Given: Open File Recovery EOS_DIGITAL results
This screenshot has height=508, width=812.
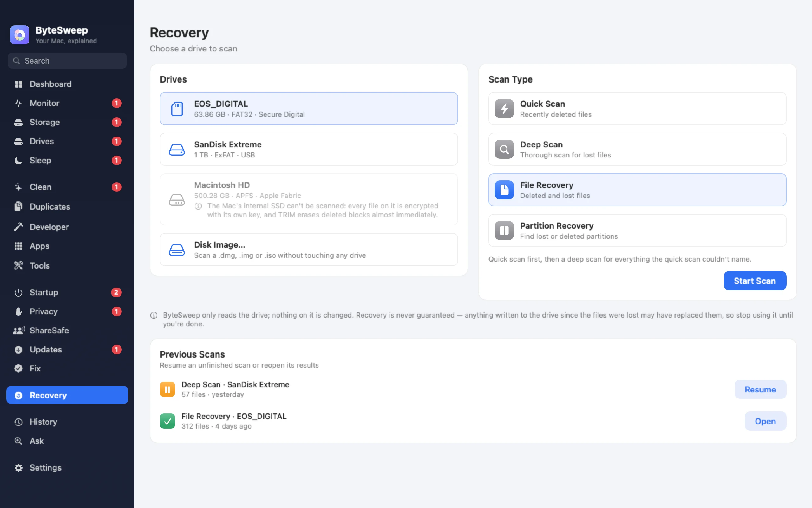Looking at the screenshot, I should (765, 421).
